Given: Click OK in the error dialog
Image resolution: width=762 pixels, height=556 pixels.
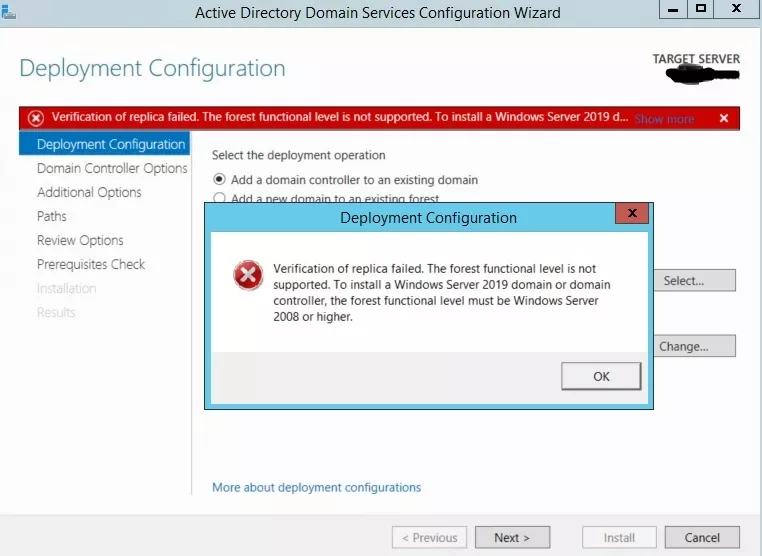Looking at the screenshot, I should tap(601, 376).
